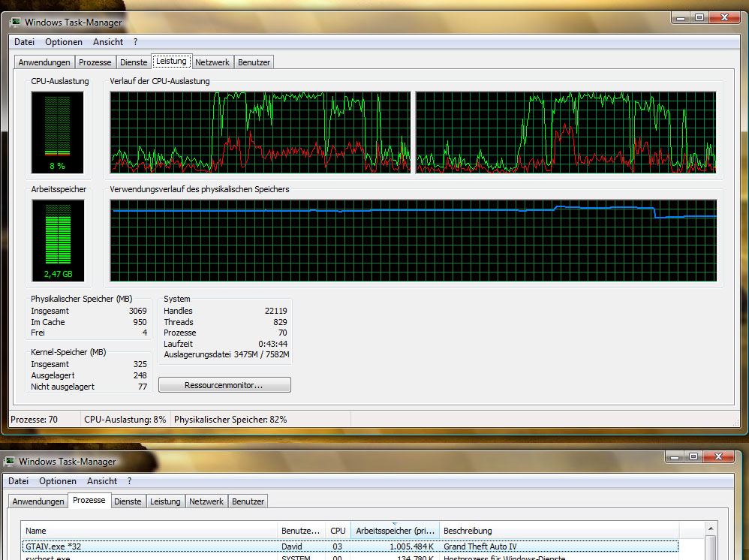Select the GTAIV.exe *32 process row
The image size is (749, 560).
350,546
